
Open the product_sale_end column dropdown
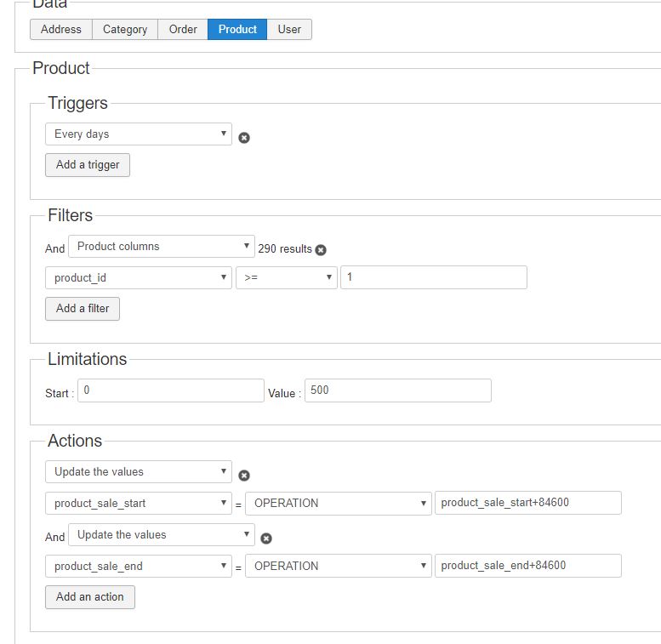[x=138, y=566]
